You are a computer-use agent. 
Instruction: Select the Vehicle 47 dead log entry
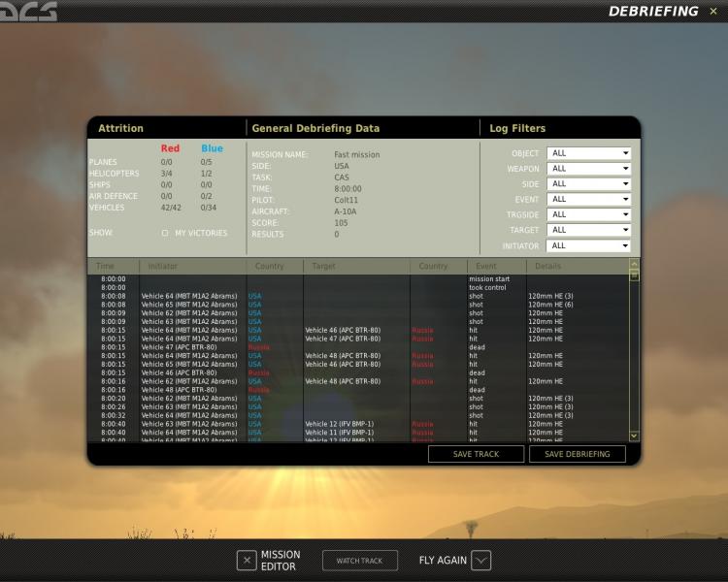(358, 347)
